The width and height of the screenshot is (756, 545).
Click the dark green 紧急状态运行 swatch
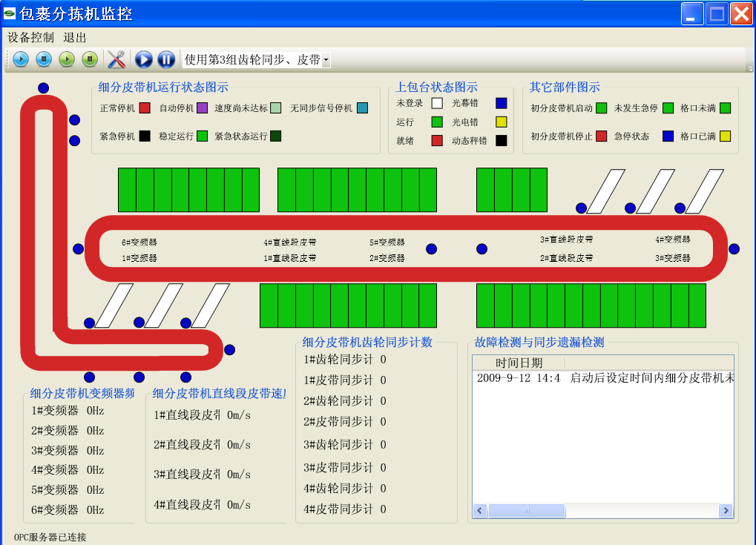tap(276, 136)
